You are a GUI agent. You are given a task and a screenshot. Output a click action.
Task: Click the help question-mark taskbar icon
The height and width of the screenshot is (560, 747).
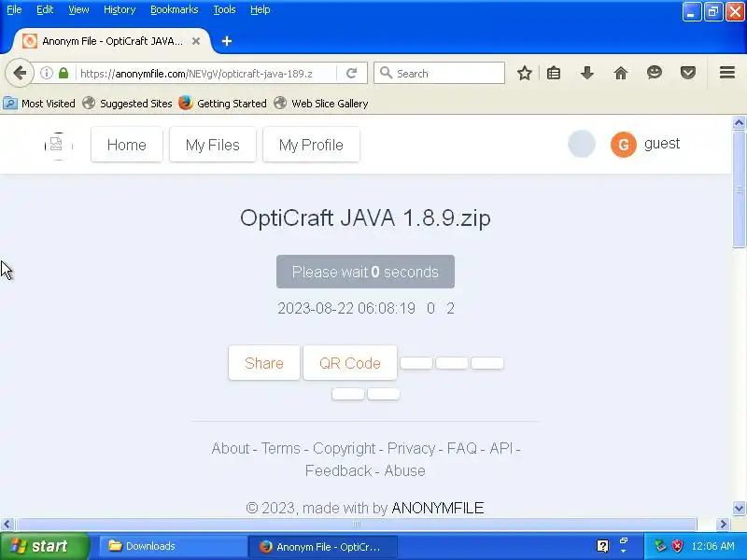pos(602,546)
